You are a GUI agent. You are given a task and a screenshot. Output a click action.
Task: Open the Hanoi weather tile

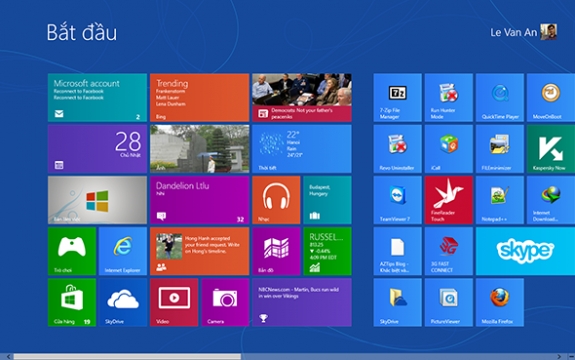[x=302, y=149]
